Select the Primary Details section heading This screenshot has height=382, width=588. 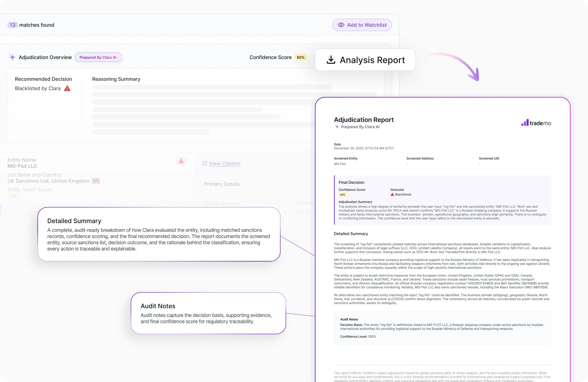(222, 184)
